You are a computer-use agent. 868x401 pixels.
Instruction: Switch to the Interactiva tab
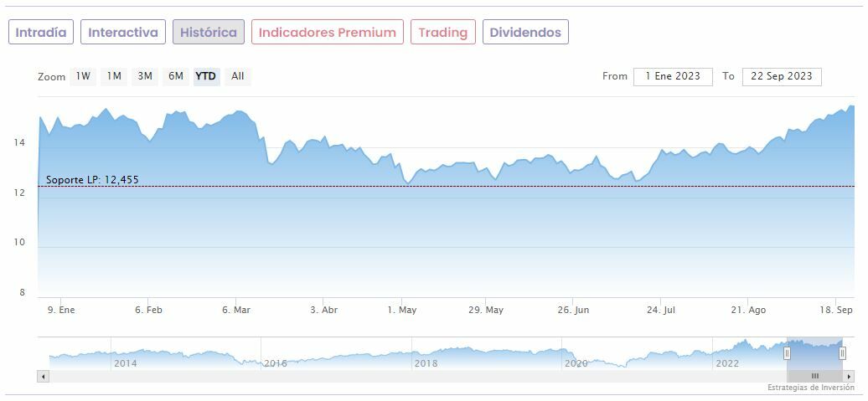[123, 33]
